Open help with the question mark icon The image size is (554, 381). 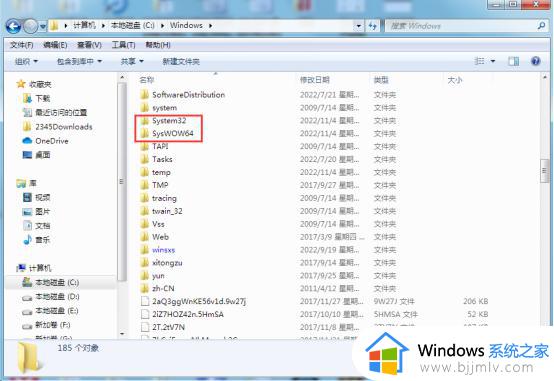click(536, 61)
